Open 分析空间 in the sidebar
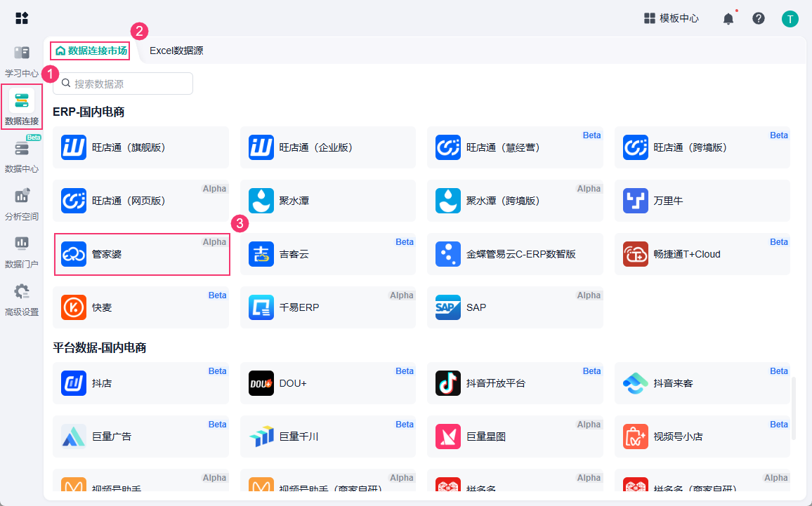The width and height of the screenshot is (812, 506). [x=22, y=204]
